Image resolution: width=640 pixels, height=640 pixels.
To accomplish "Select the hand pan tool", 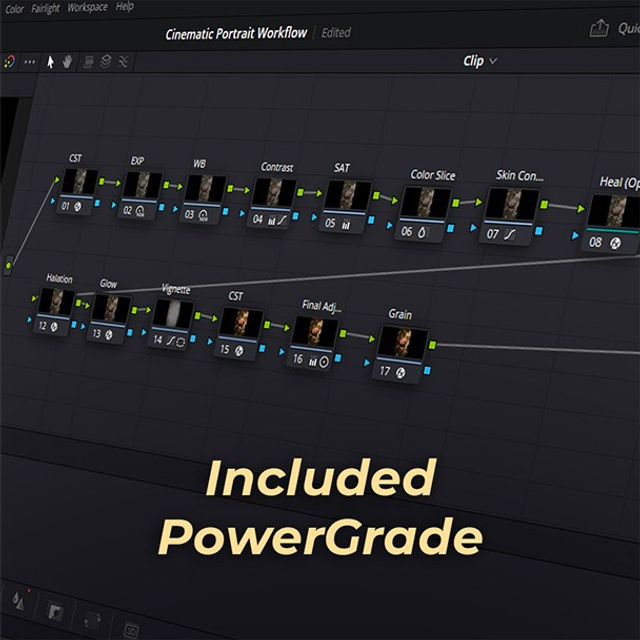I will pos(67,62).
